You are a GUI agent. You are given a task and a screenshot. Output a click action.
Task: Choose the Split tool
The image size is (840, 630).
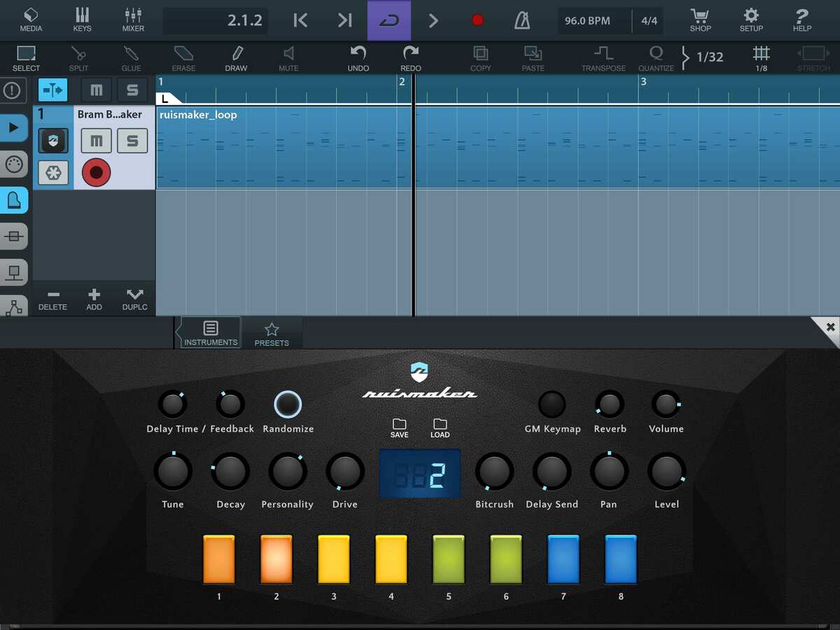point(78,58)
